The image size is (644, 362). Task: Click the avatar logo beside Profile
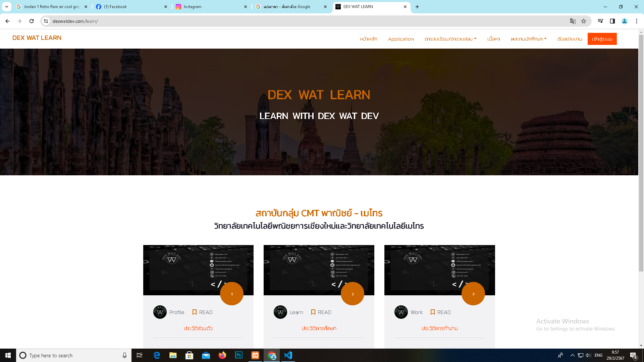pos(160,312)
